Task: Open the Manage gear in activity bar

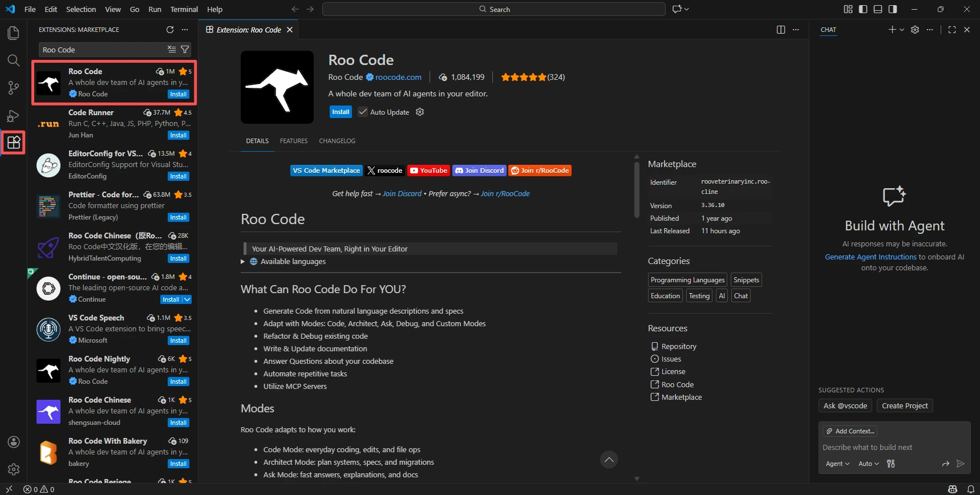Action: coord(14,469)
